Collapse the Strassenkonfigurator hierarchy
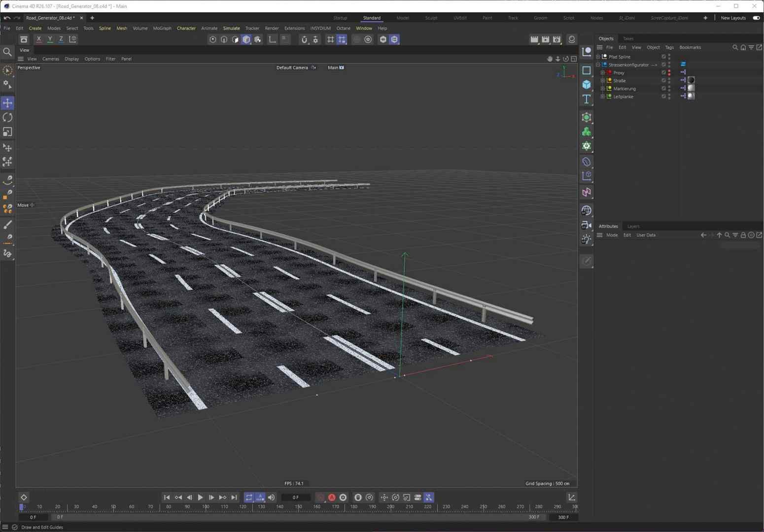The image size is (764, 532). pos(597,65)
